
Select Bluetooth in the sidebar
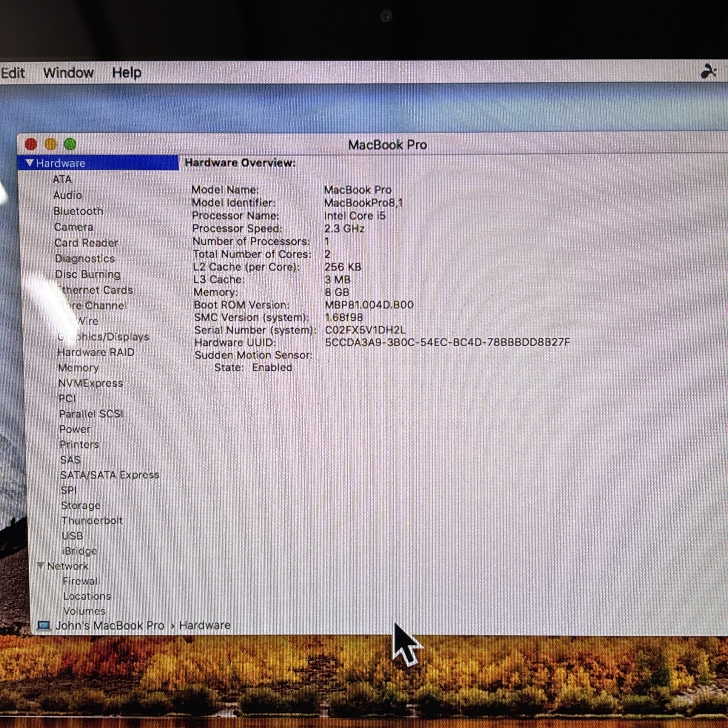(78, 211)
